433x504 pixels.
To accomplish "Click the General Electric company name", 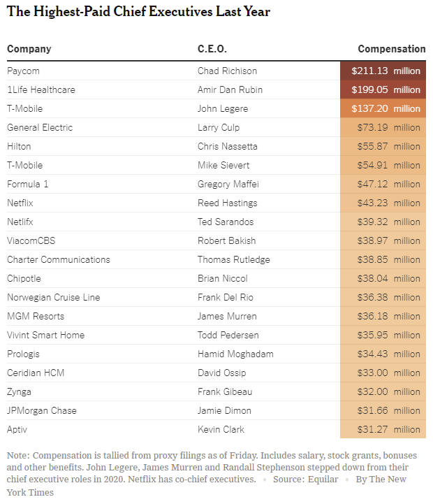I will pyautogui.click(x=40, y=128).
